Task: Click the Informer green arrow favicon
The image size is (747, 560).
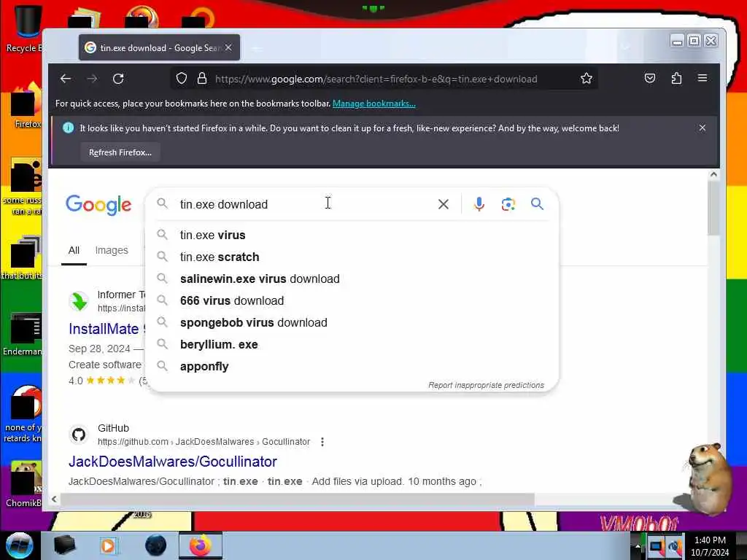Action: click(x=79, y=301)
